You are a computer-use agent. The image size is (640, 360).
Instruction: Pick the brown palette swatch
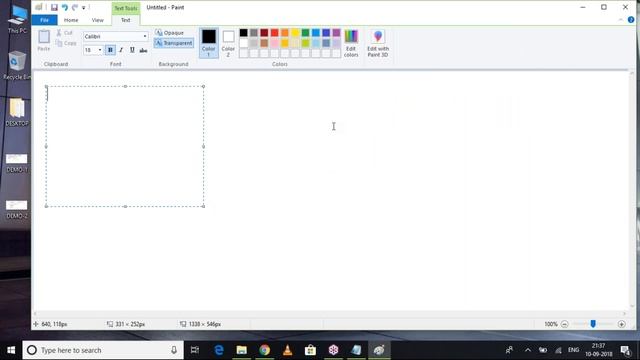264,43
